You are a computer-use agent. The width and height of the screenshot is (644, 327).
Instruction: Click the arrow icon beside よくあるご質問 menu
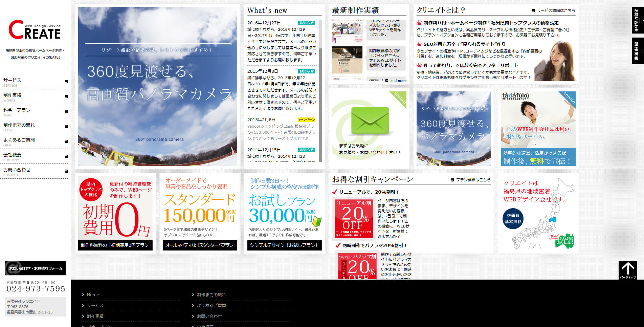coord(66,141)
